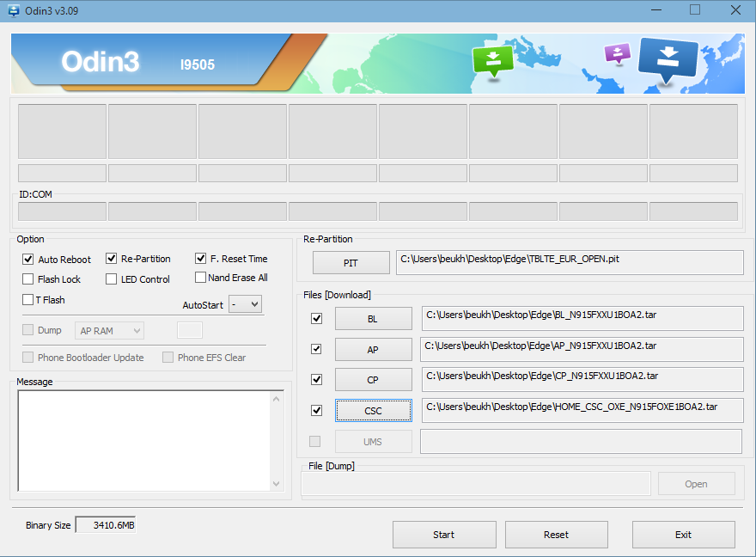Click the AP file browse button
This screenshot has width=756, height=557.
point(373,350)
